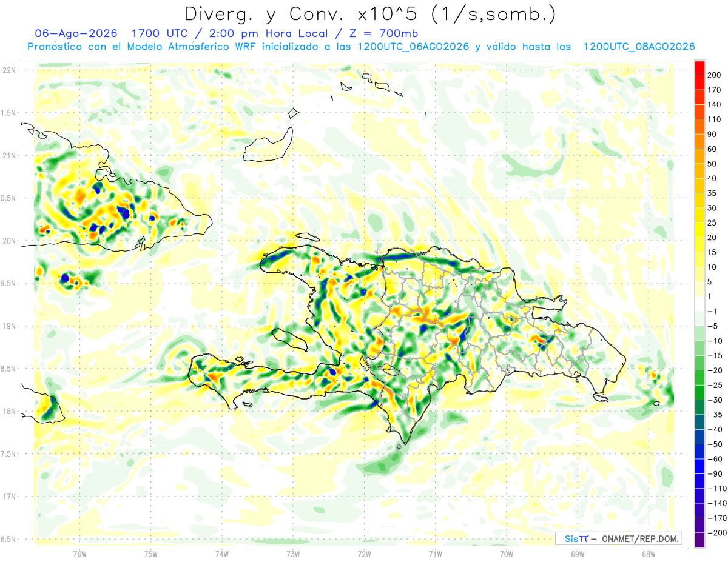Click the 'ONAMET/REP.DOM.' credit label

(640, 538)
